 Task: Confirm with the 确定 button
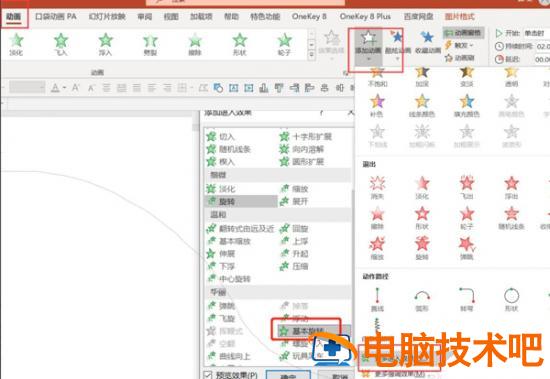(x=288, y=375)
